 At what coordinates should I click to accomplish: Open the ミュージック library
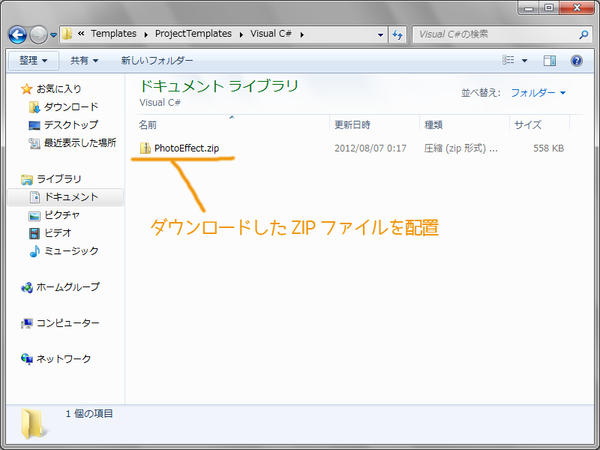coord(71,251)
